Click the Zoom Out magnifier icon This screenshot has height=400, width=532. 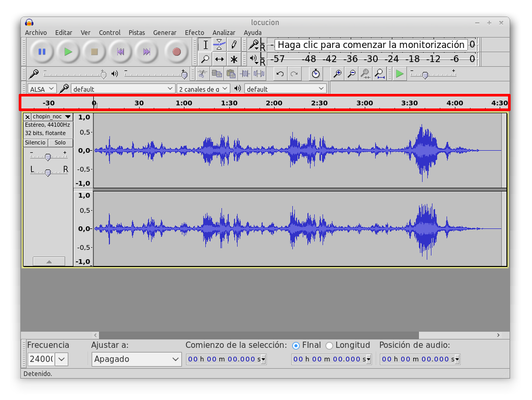352,74
